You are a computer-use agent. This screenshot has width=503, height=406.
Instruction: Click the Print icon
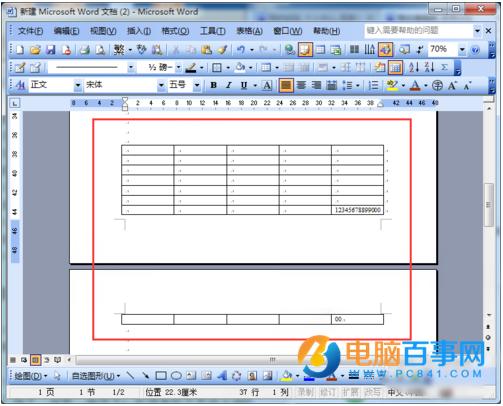tap(85, 50)
